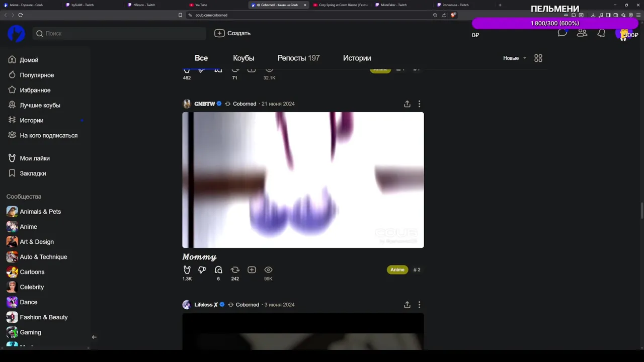Open the "Новые" sort dropdown

[515, 58]
